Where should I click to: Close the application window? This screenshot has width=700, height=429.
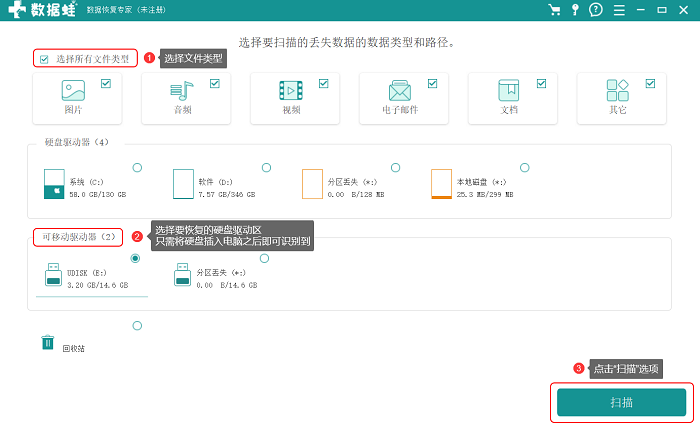pos(683,9)
